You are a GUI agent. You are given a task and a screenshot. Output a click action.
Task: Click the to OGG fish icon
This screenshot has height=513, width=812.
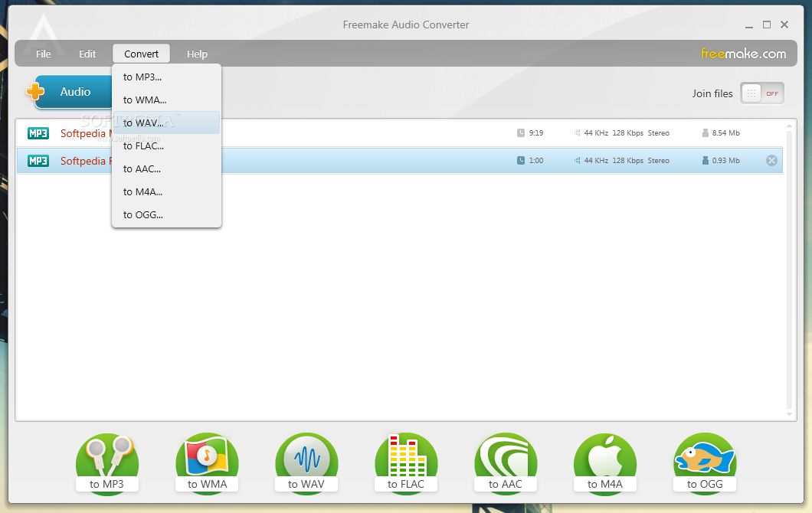coord(705,462)
